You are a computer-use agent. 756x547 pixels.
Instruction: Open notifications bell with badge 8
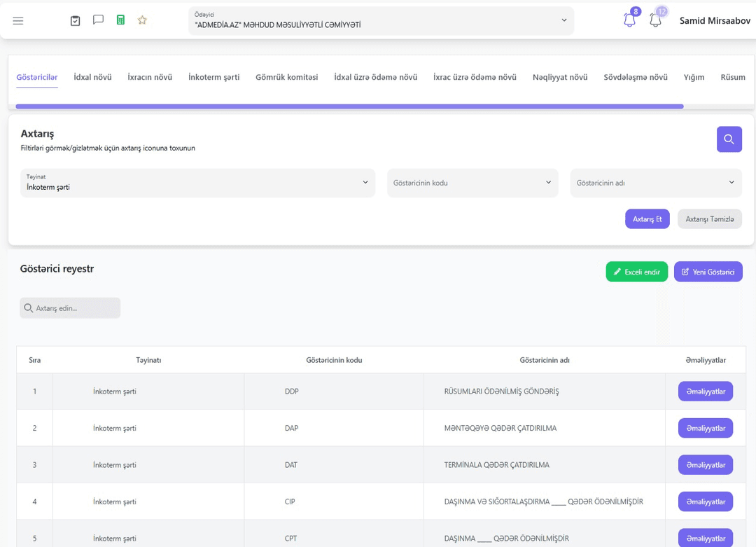630,20
